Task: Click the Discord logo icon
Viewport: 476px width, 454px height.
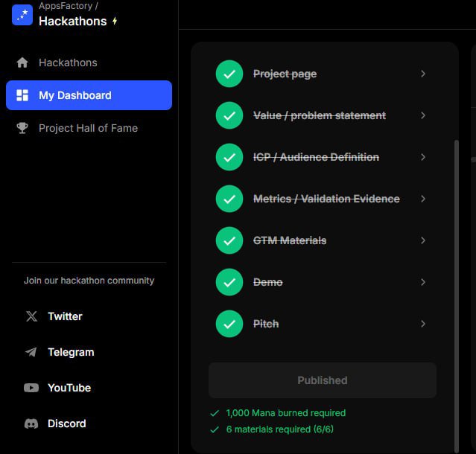Action: tap(31, 423)
